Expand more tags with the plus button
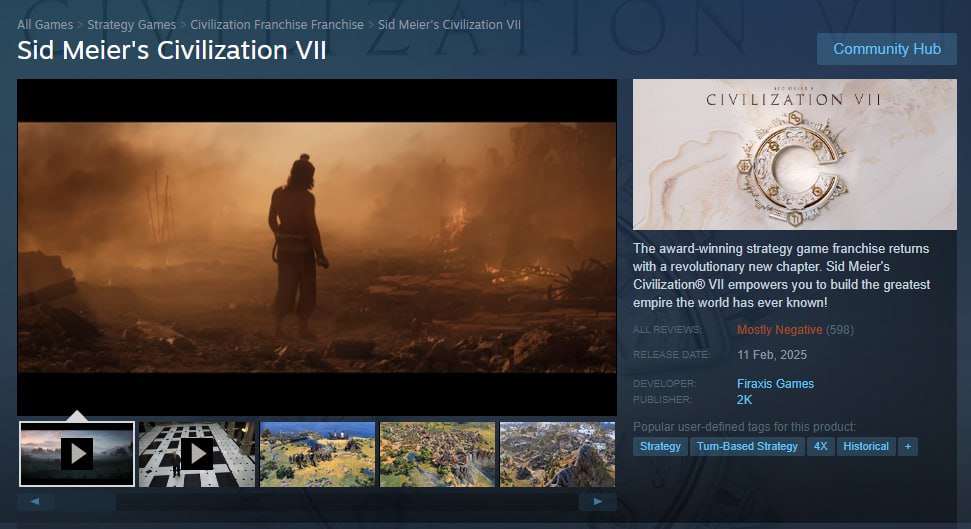 907,446
